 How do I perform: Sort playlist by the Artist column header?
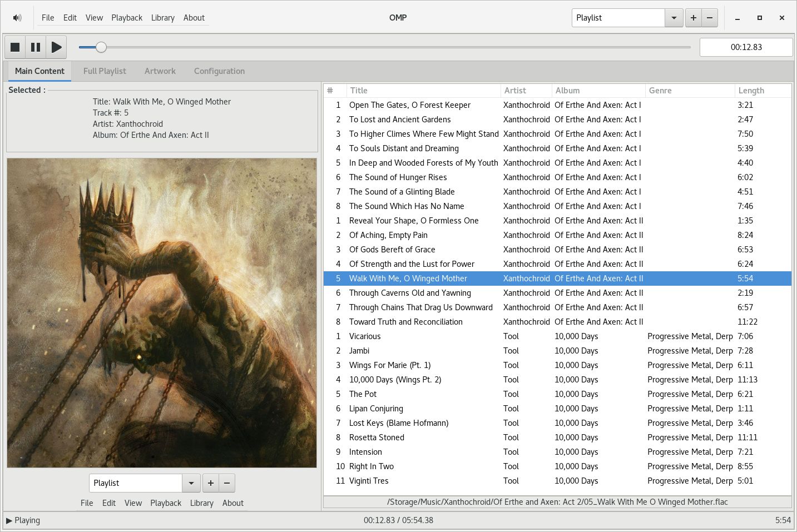coord(526,91)
